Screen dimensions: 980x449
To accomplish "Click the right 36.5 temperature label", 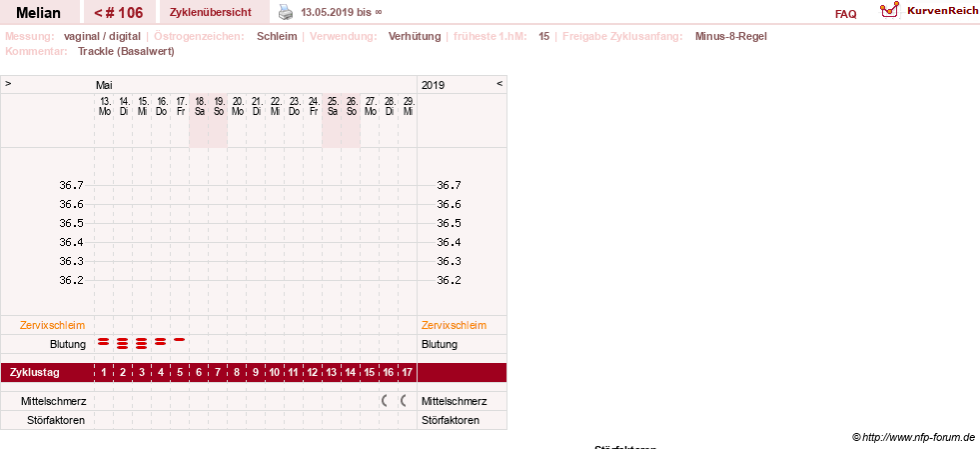I will (449, 223).
